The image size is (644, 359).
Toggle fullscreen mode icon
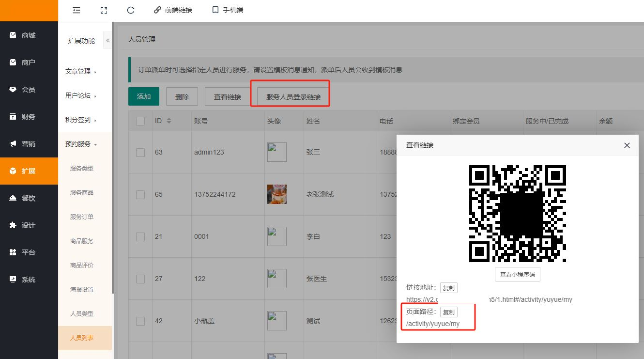pos(103,10)
